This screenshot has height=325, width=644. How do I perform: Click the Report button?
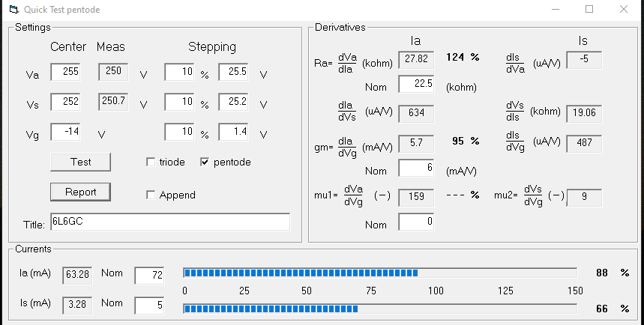tap(80, 192)
